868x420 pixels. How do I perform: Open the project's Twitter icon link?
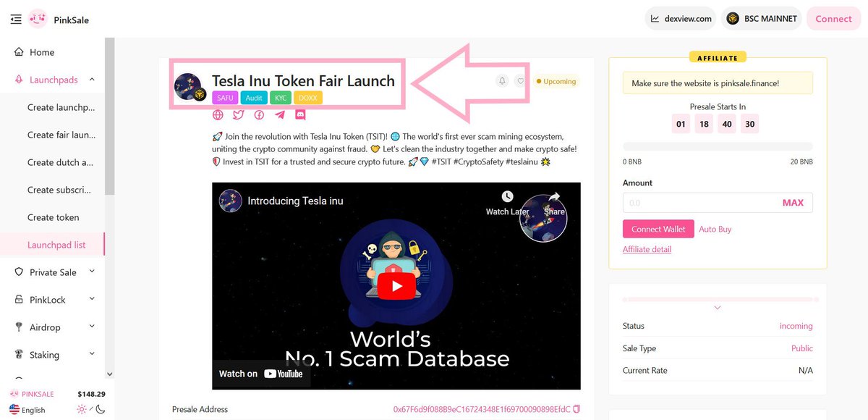(x=238, y=114)
